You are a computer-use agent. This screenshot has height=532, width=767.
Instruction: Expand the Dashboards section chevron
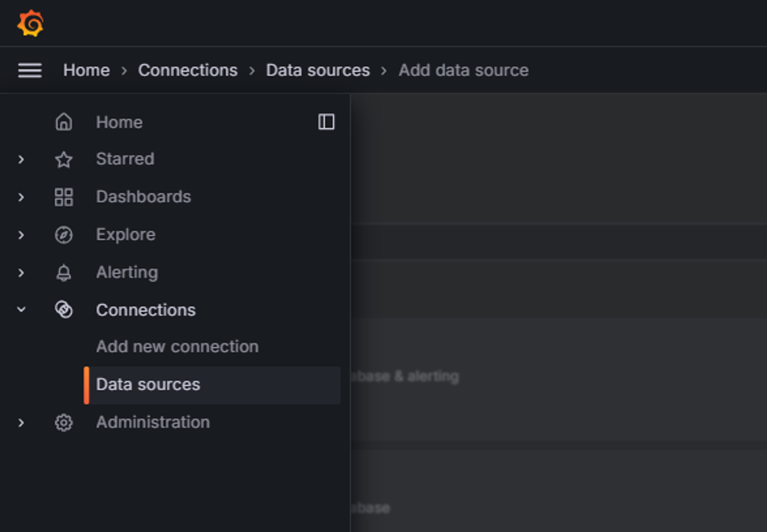(x=21, y=197)
